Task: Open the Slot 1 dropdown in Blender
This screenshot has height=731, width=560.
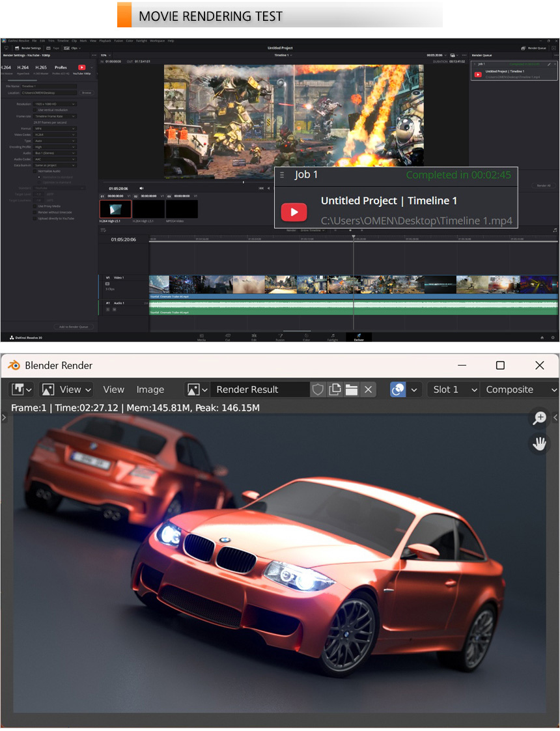Action: [453, 389]
